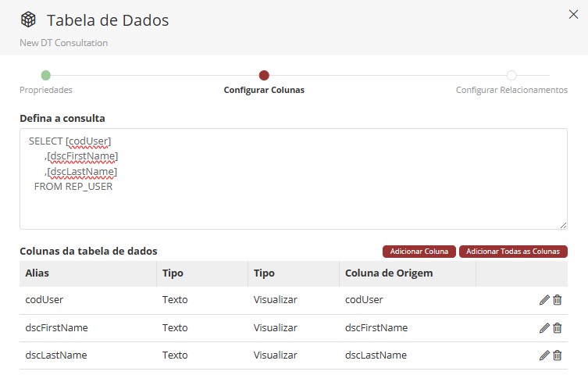Go to the Propriedades step
The height and width of the screenshot is (375, 588).
[45, 76]
